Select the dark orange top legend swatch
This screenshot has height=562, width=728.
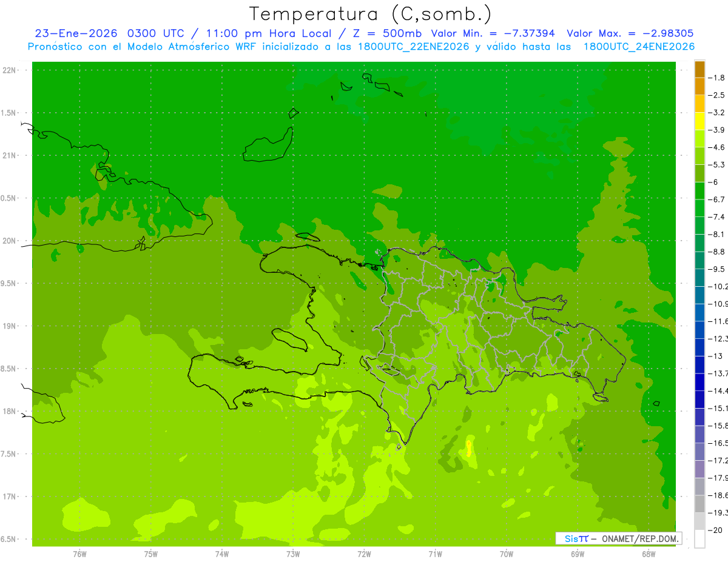(699, 69)
